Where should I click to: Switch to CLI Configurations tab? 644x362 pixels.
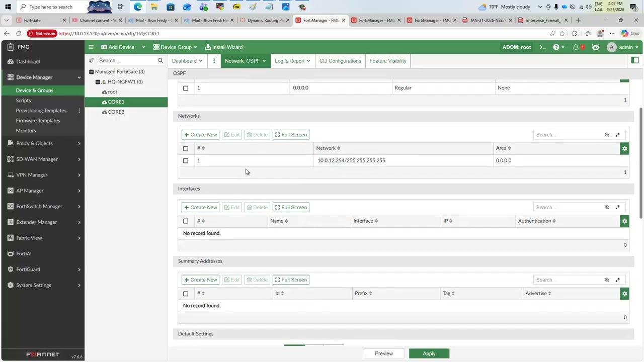tap(340, 61)
